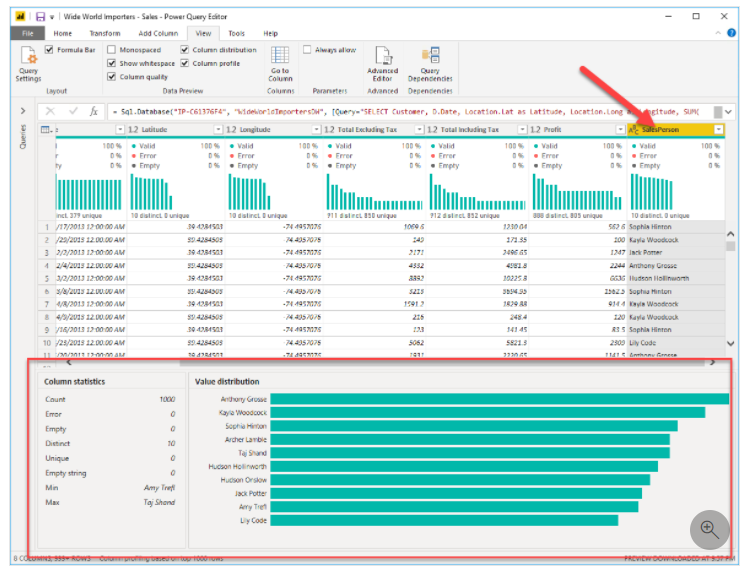Switch to Home tab
This screenshot has height=573, width=751.
(63, 33)
